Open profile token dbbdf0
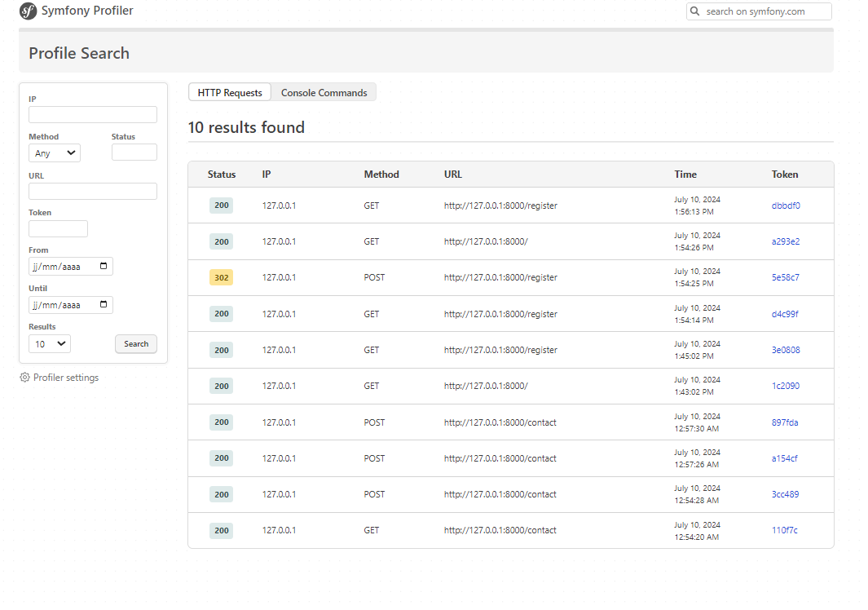Screen dimensions: 868x610 (x=785, y=205)
